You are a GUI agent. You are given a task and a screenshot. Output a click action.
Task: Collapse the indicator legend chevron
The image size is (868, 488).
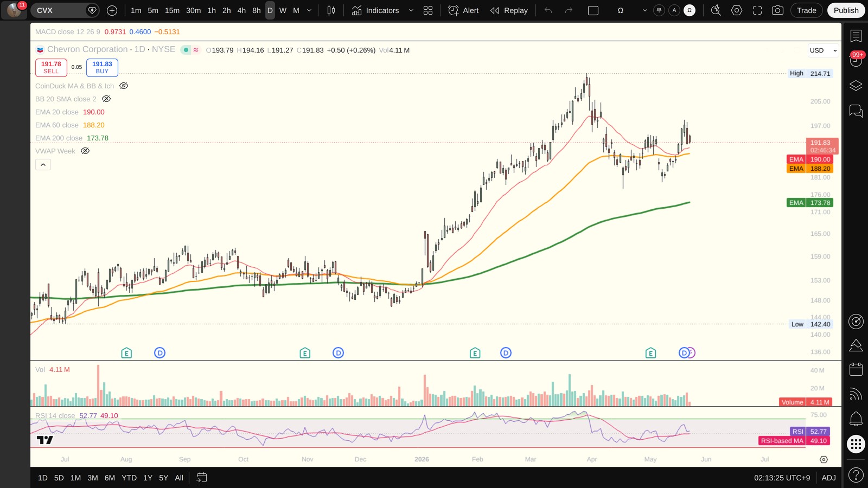[x=43, y=164]
